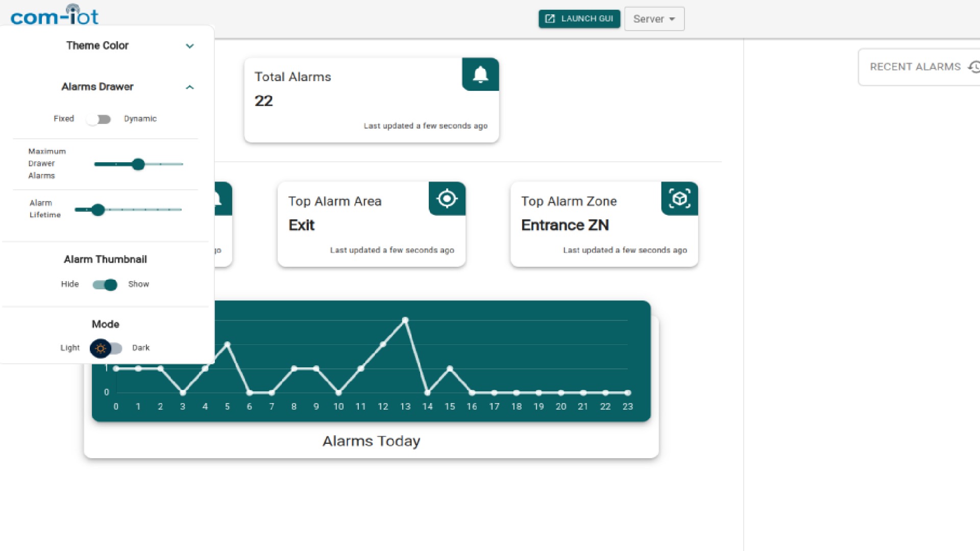Viewport: 980px width, 551px height.
Task: Click the Total Alarms count 22
Action: (x=264, y=101)
